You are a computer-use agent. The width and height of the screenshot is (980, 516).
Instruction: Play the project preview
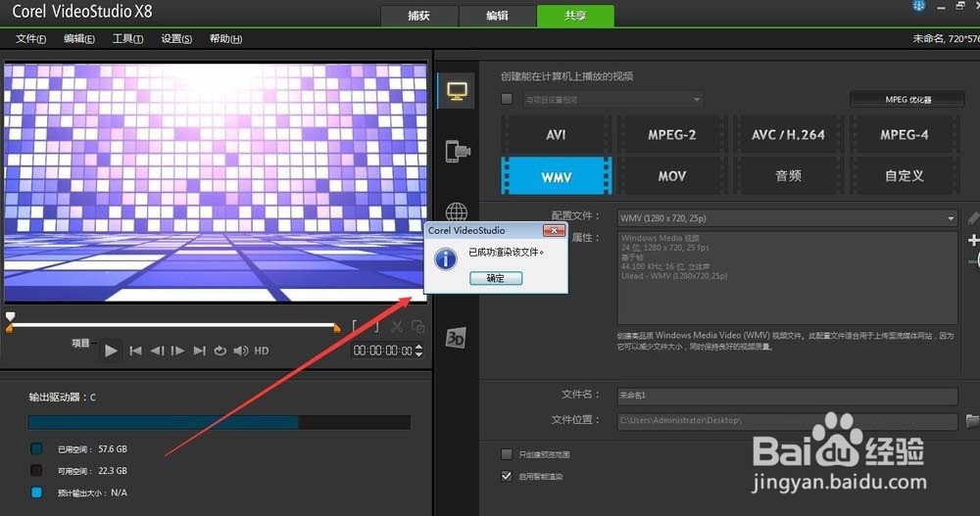[x=111, y=351]
